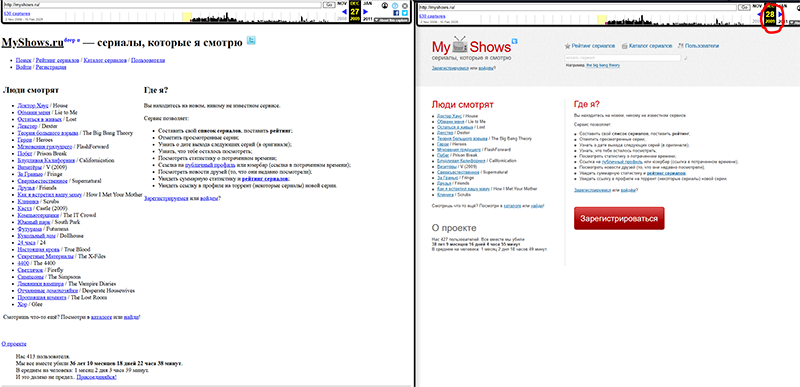This screenshot has height=387, width=800.
Task: Click Присоединяйся! link at plain page bottom
Action: coord(96,377)
